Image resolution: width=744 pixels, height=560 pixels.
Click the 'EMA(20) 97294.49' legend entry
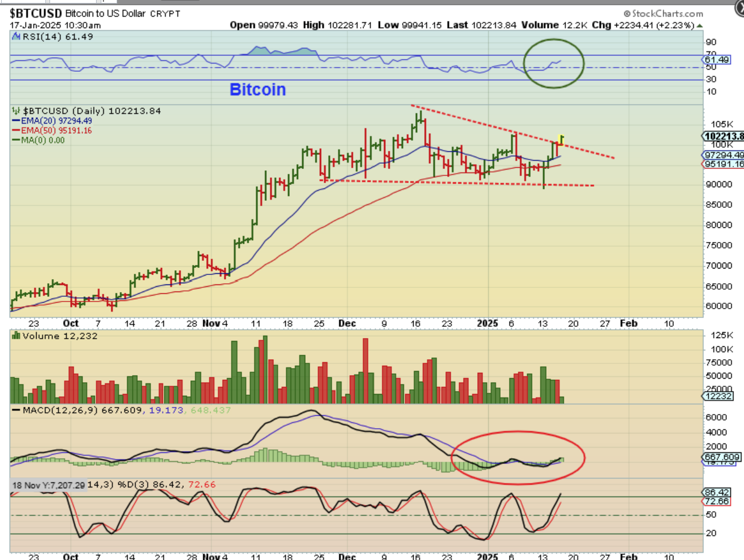tap(51, 121)
